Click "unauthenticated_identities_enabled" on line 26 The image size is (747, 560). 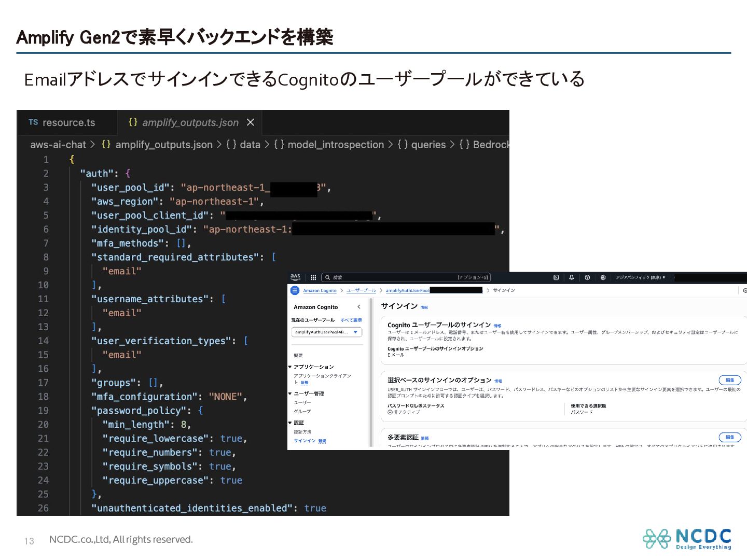[192, 508]
